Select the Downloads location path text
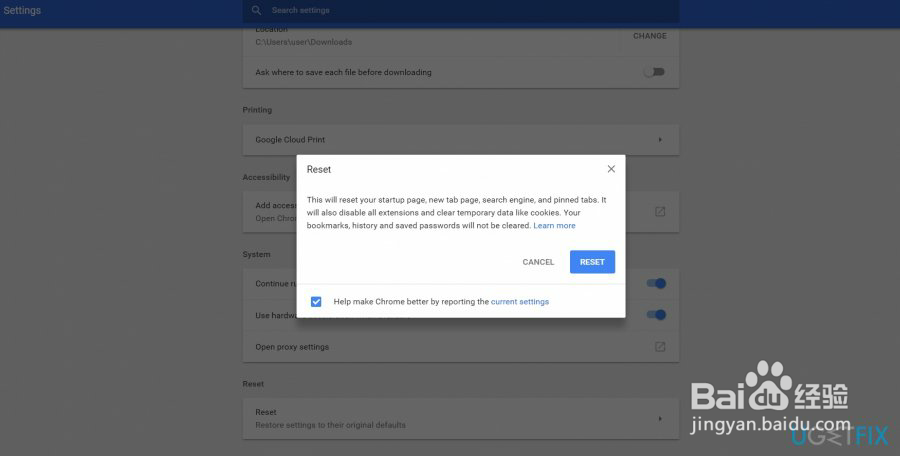 click(303, 42)
